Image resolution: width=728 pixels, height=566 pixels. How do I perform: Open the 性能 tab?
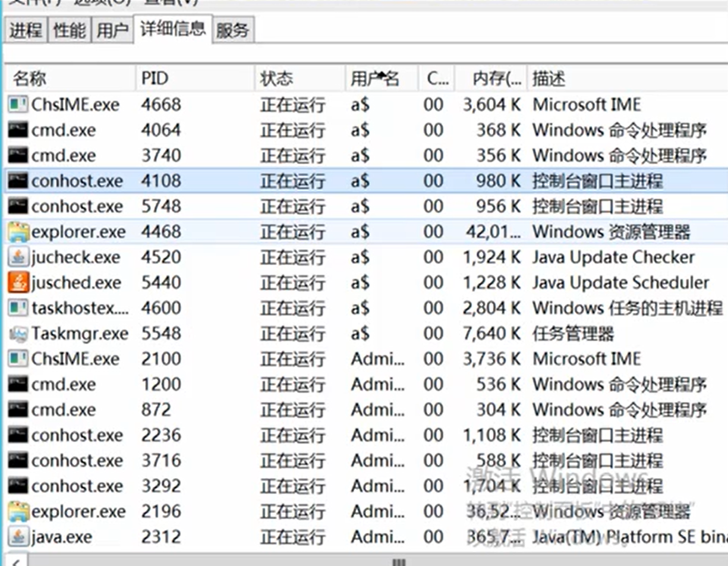pos(70,30)
